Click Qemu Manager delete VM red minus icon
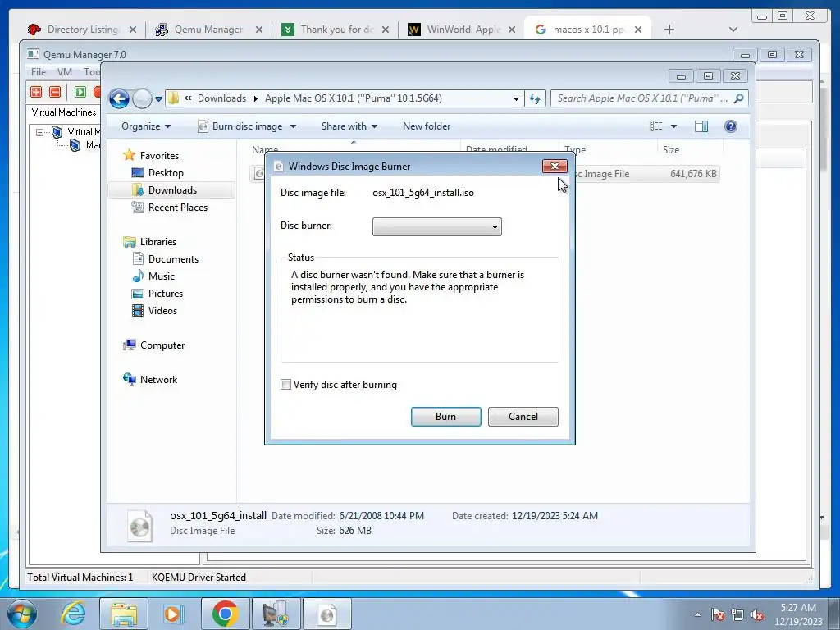Screen dimensions: 840x630 coord(55,92)
